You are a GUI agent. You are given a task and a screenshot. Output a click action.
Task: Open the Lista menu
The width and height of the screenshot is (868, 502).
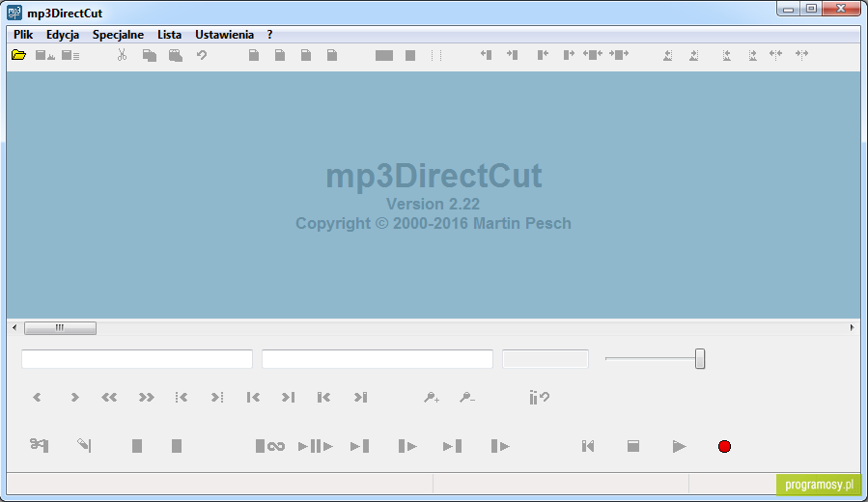tap(169, 35)
